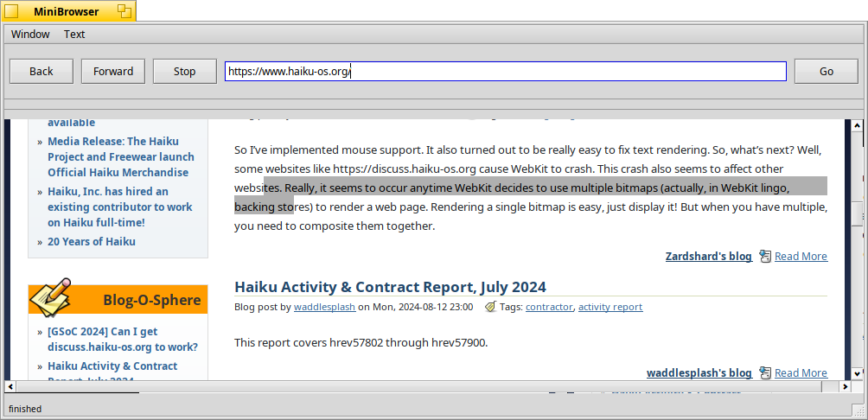Click the horizontal scrollbar right arrow
The image size is (868, 420).
pos(846,386)
